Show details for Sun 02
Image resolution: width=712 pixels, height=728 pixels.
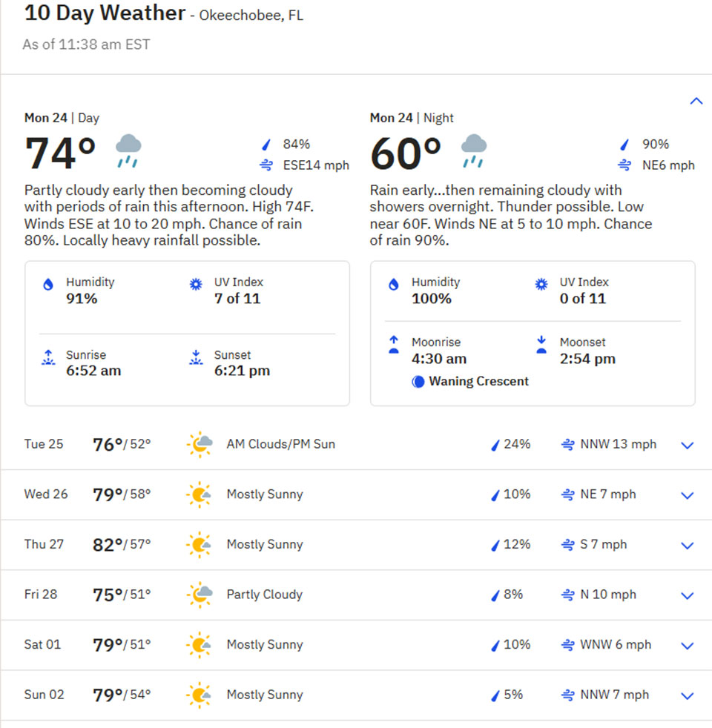click(688, 695)
